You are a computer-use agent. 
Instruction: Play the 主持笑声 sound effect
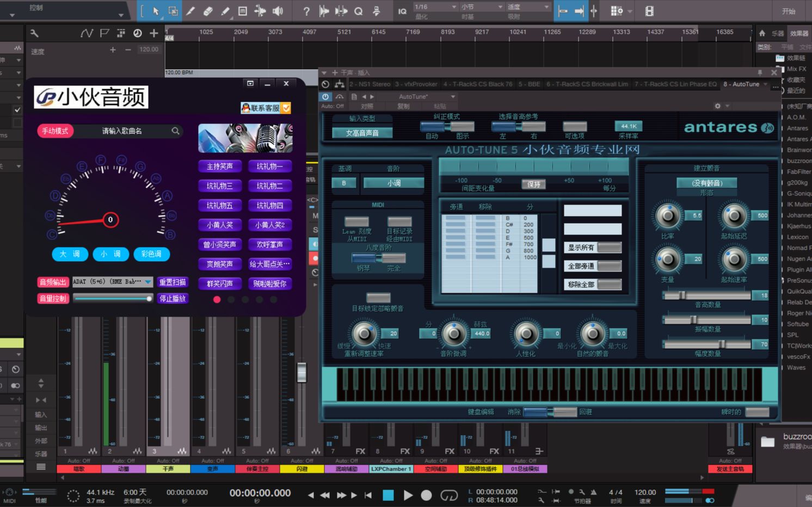tap(220, 166)
